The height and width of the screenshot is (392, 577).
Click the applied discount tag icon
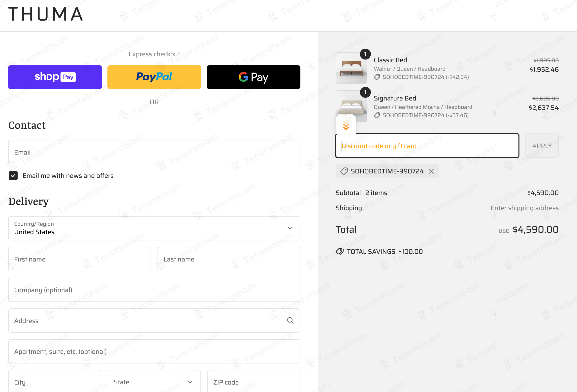point(344,171)
